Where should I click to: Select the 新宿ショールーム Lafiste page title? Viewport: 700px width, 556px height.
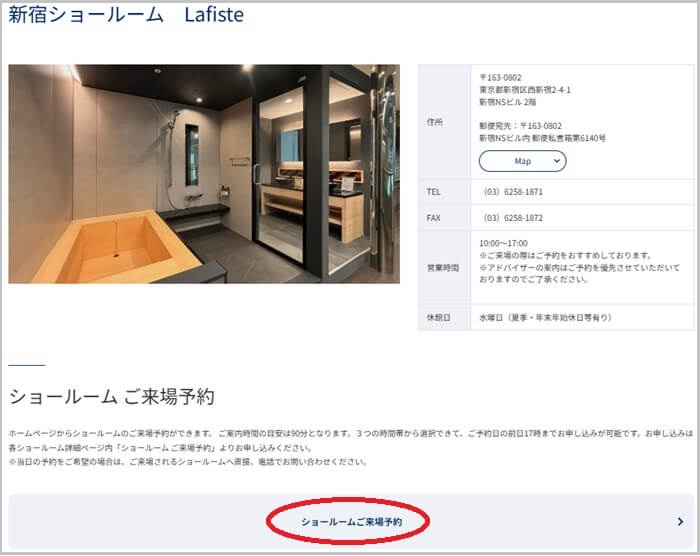tap(126, 15)
